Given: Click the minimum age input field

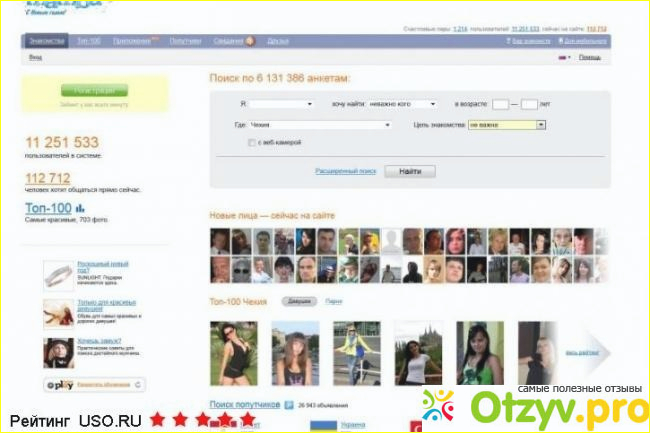Looking at the screenshot, I should click(x=500, y=103).
